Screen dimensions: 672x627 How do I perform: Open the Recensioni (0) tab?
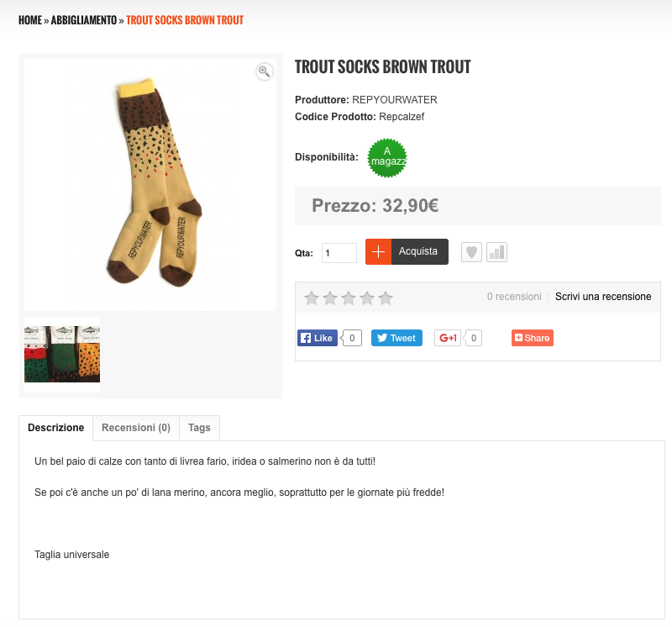[x=136, y=428]
